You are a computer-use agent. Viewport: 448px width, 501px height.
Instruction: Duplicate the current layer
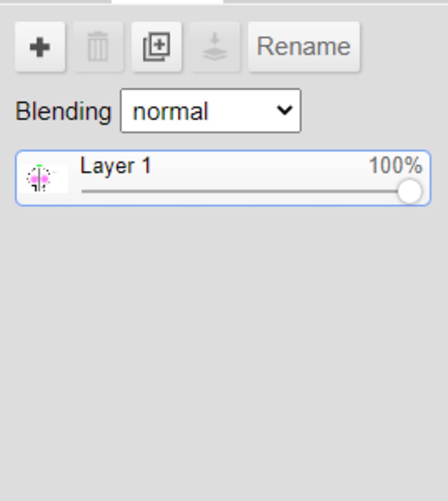coord(156,47)
